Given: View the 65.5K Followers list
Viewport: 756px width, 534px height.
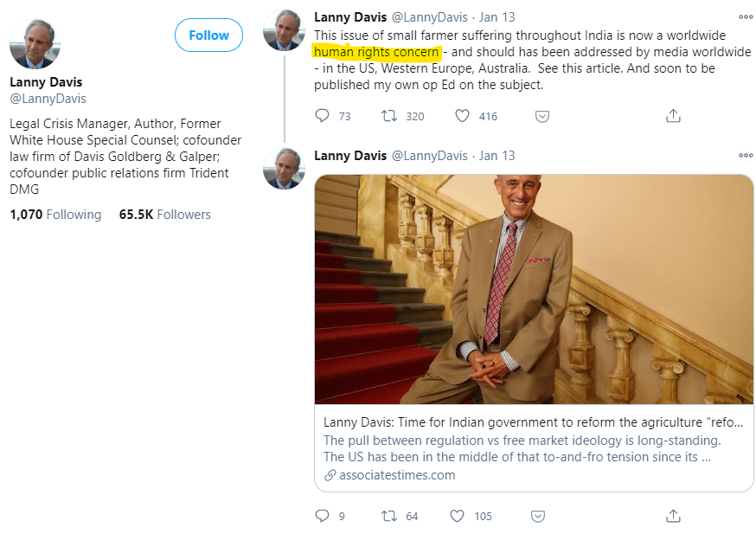Looking at the screenshot, I should pyautogui.click(x=164, y=215).
